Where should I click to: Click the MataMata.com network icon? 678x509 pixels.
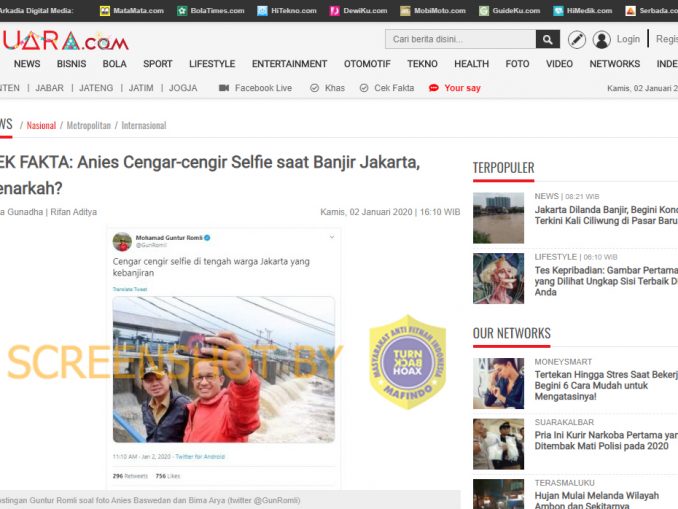pos(105,11)
